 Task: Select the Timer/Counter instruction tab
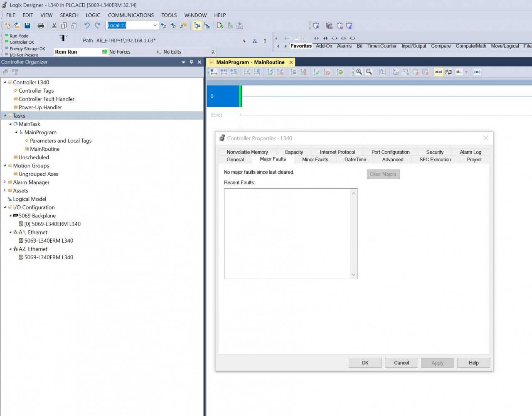382,46
